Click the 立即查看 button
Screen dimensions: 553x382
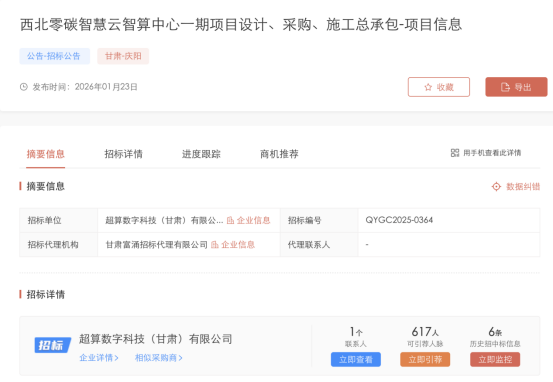[x=356, y=359]
